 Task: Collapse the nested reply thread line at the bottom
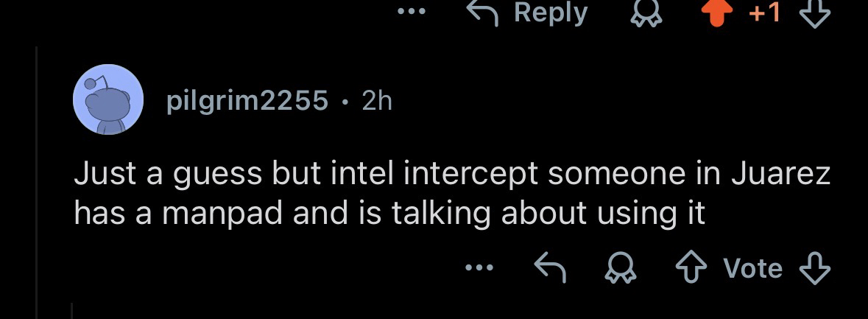[71, 310]
